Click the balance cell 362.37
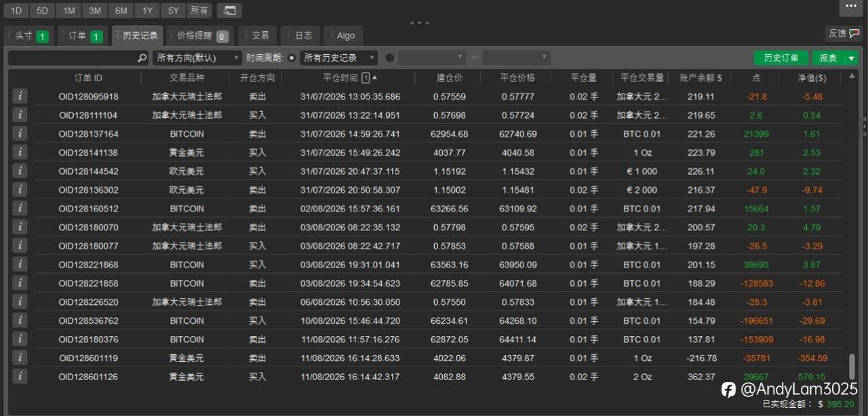This screenshot has height=416, width=868. (x=701, y=377)
